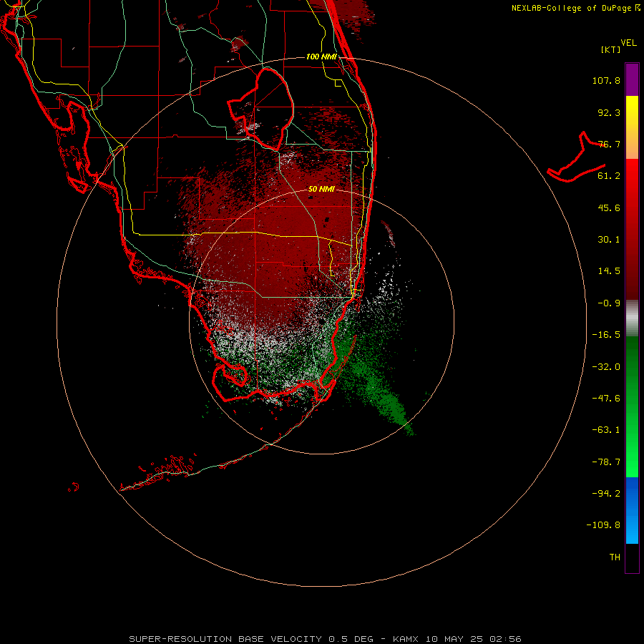
Task: Click the NEXLAB-College of DuPage label
Action: pos(576,8)
